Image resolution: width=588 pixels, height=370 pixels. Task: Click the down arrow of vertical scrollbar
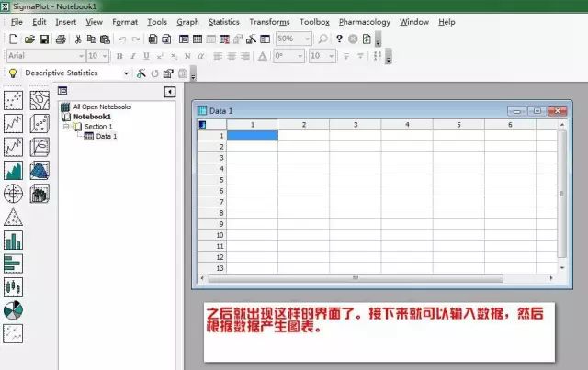pyautogui.click(x=561, y=268)
